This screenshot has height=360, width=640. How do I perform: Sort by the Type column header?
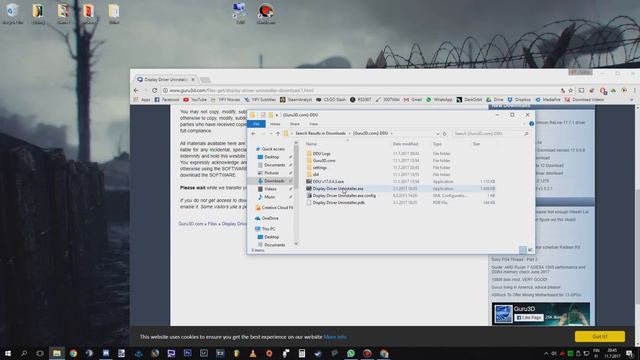point(437,144)
